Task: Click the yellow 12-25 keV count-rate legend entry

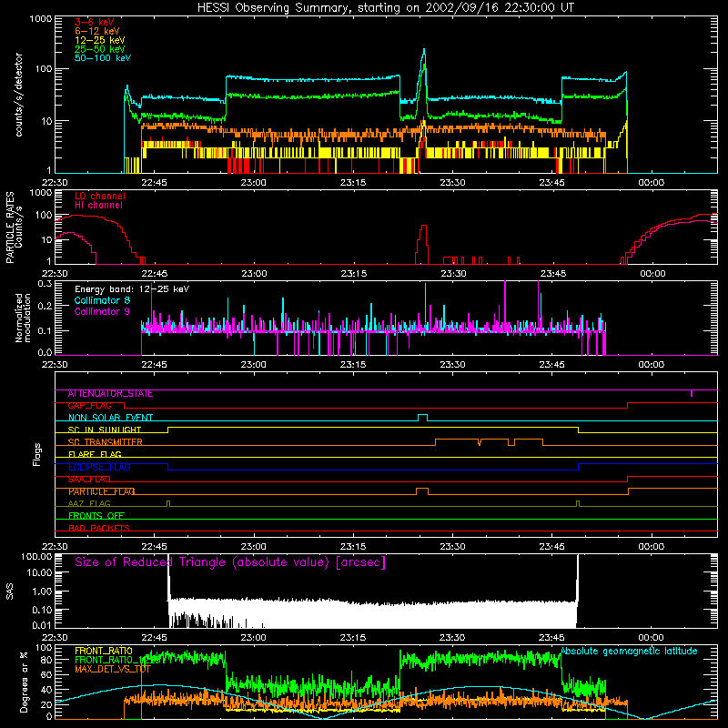Action: tap(100, 40)
